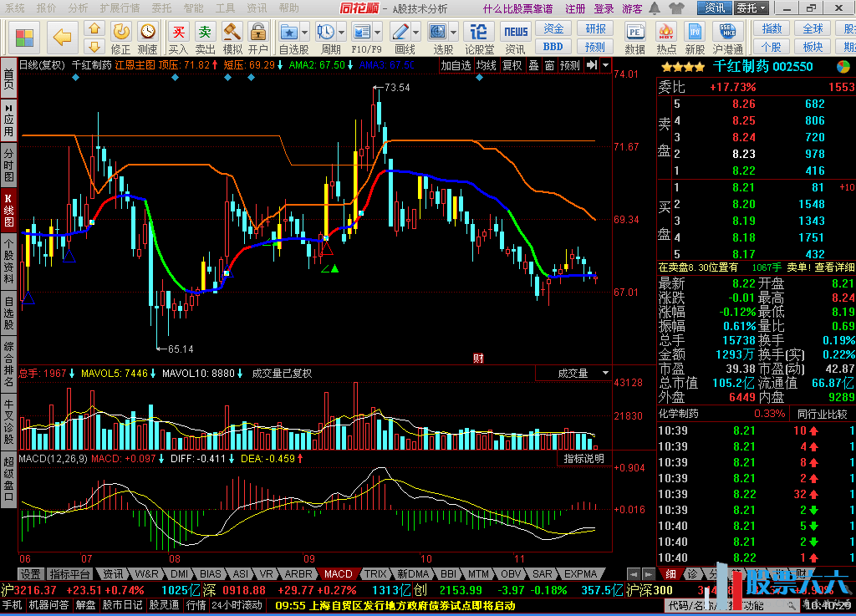Click the 查看详细 link
Viewport: 856px width, 616px height.
(x=835, y=267)
